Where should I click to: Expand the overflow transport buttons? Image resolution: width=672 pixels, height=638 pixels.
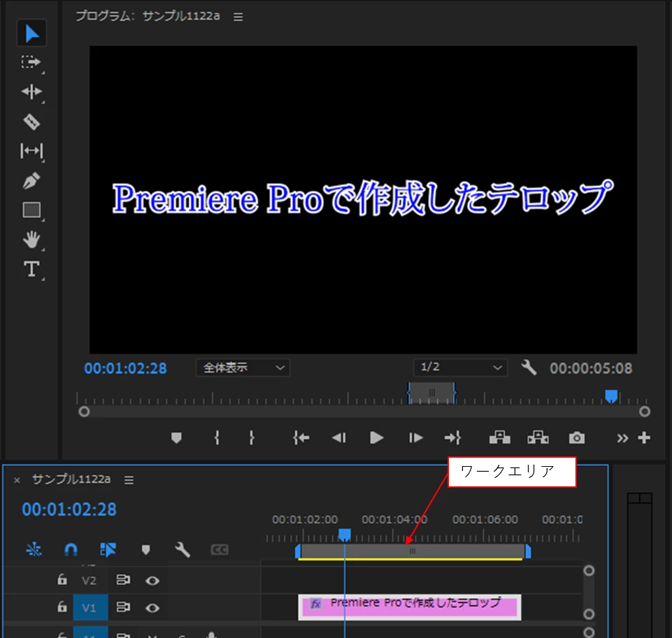[x=622, y=438]
